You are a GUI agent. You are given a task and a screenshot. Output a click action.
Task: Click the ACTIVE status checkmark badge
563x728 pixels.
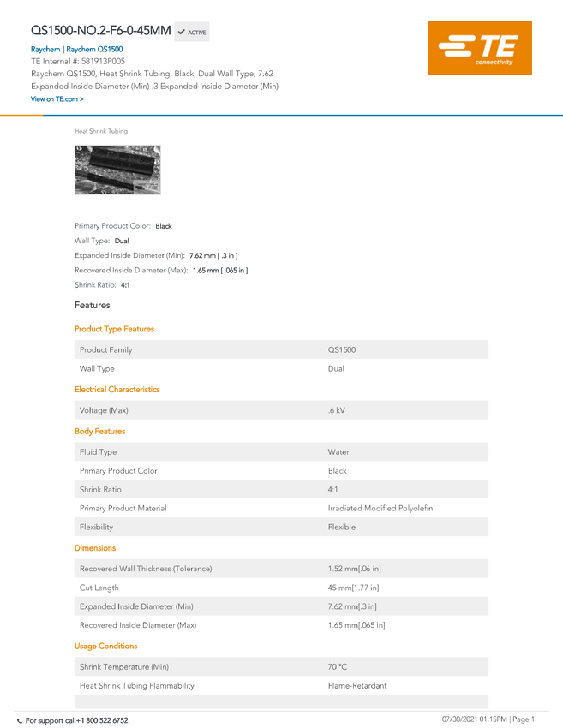pyautogui.click(x=192, y=32)
